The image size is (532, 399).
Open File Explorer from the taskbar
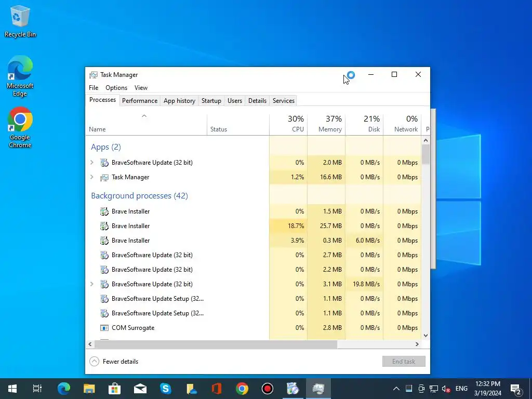point(89,389)
